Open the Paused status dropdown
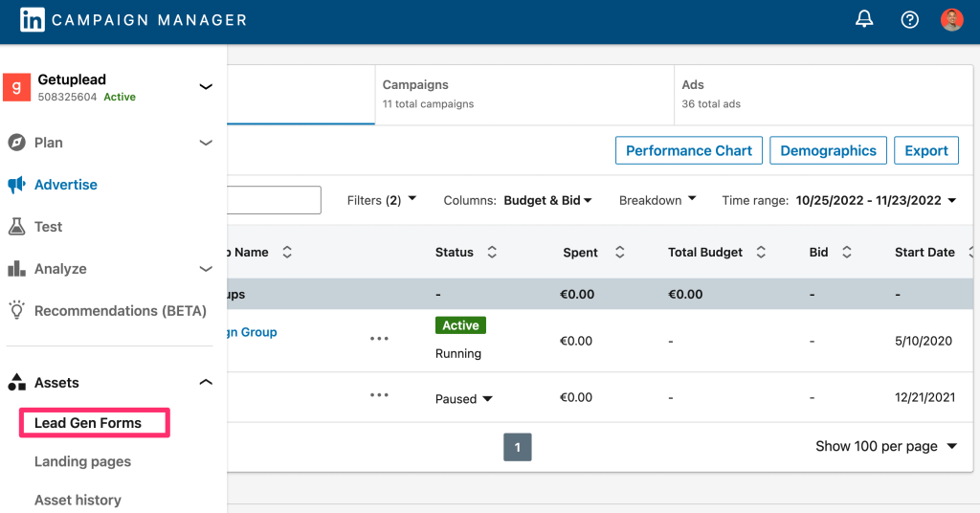Screen dimensions: 980x513 pos(464,399)
